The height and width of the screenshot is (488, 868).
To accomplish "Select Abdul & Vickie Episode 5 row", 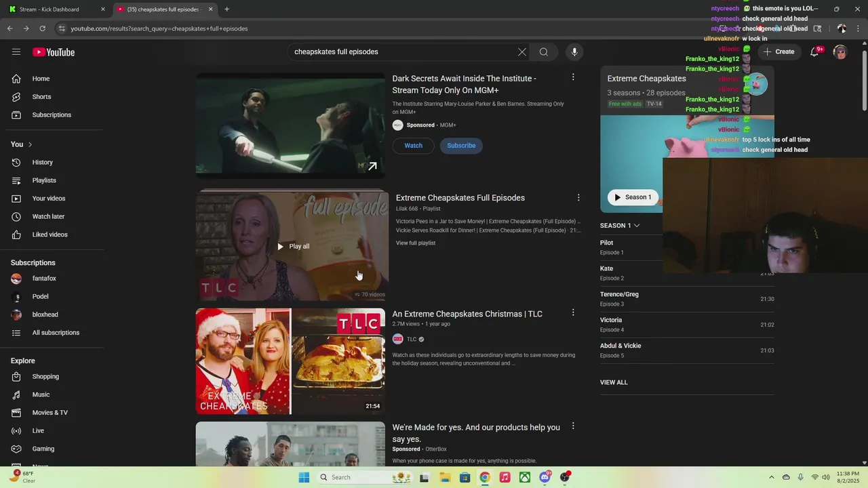I will click(x=687, y=350).
